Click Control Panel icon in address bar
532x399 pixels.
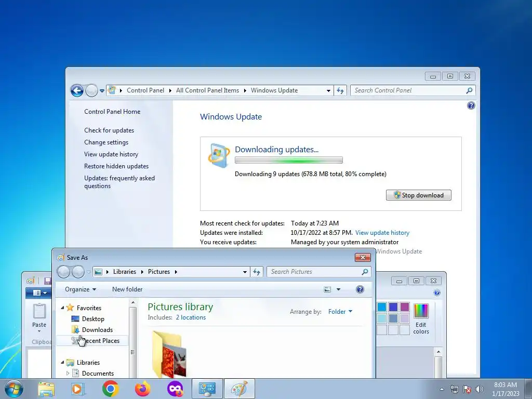point(112,90)
